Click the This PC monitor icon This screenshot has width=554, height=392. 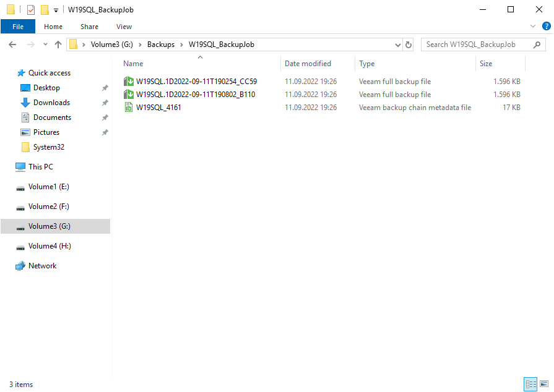coord(20,167)
